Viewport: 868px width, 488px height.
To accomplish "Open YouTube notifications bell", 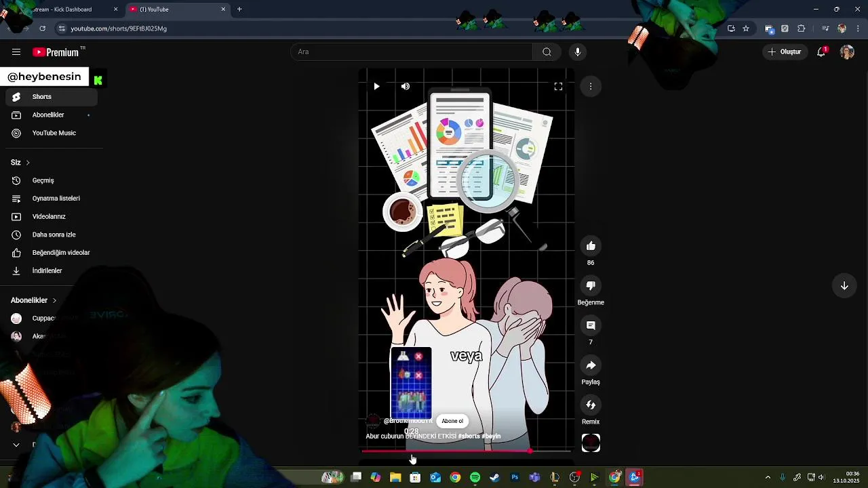I will point(821,52).
